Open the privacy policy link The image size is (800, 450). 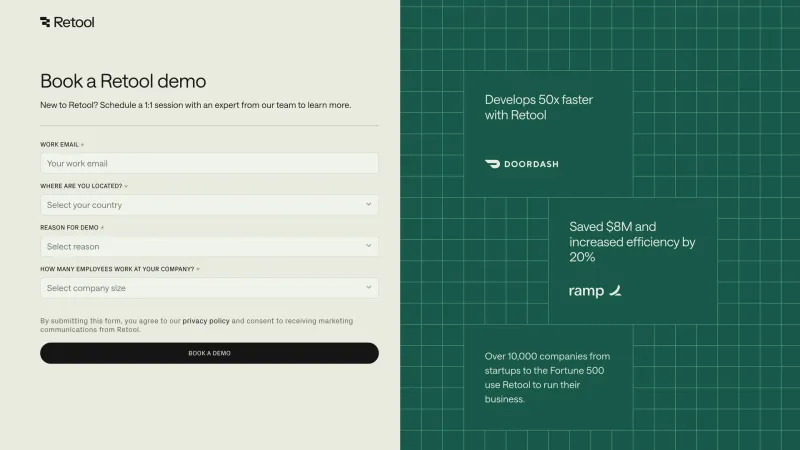(206, 321)
